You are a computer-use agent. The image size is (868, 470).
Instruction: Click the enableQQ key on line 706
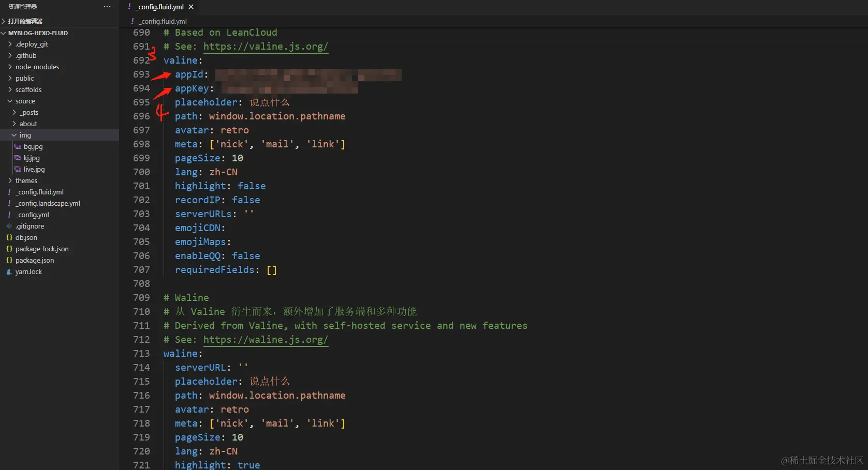tap(197, 256)
